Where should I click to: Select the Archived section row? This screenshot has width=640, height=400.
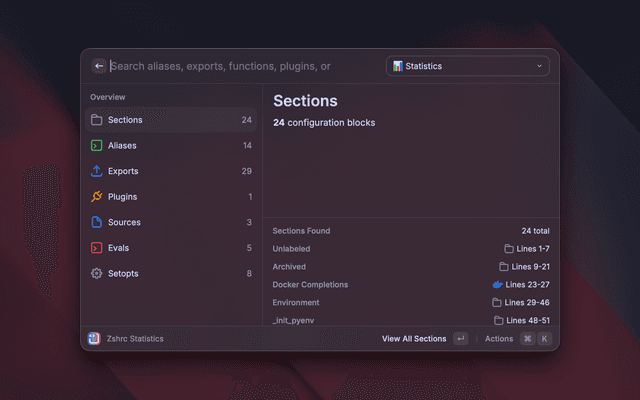(410, 267)
